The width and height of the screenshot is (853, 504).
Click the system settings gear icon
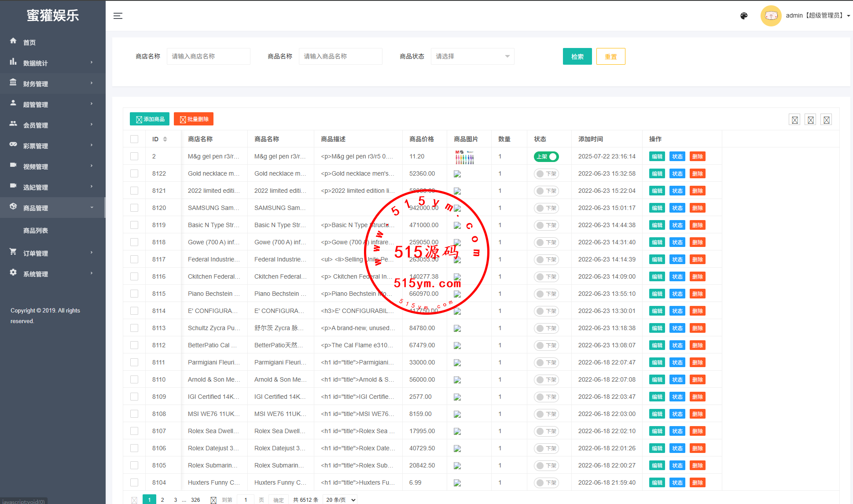point(13,272)
